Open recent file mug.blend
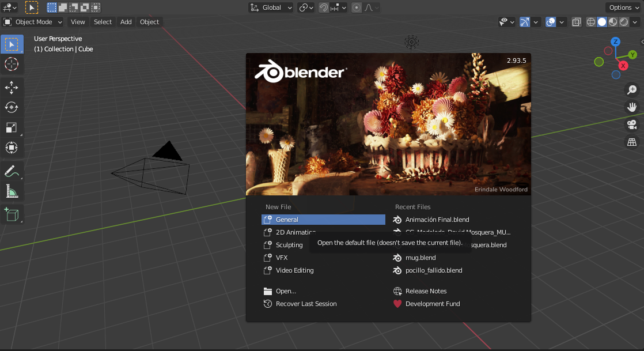 pyautogui.click(x=453, y=258)
